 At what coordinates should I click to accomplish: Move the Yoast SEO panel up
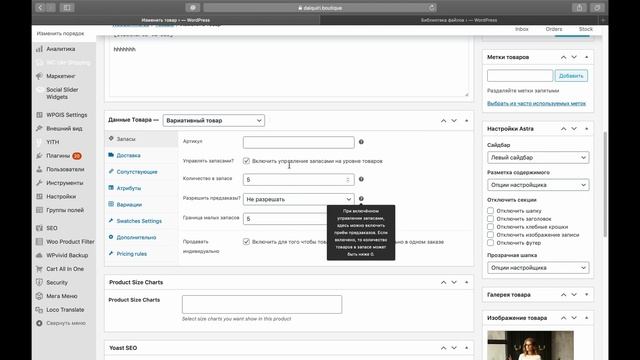click(444, 348)
